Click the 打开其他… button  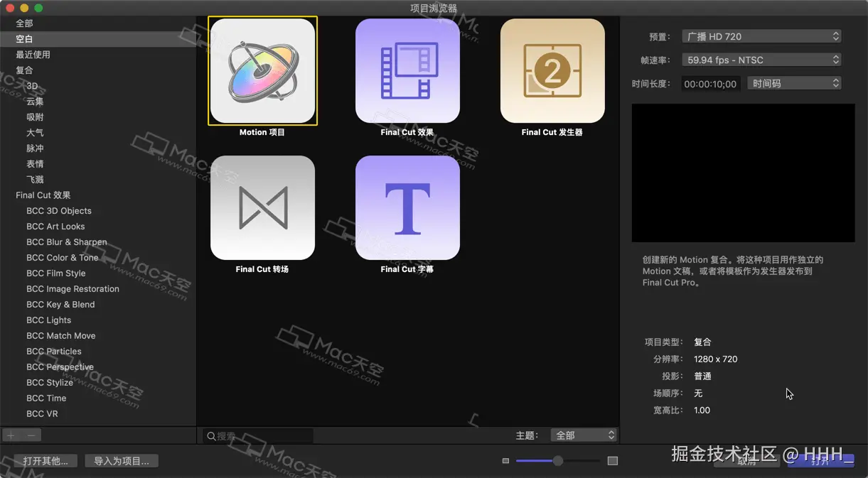(45, 461)
